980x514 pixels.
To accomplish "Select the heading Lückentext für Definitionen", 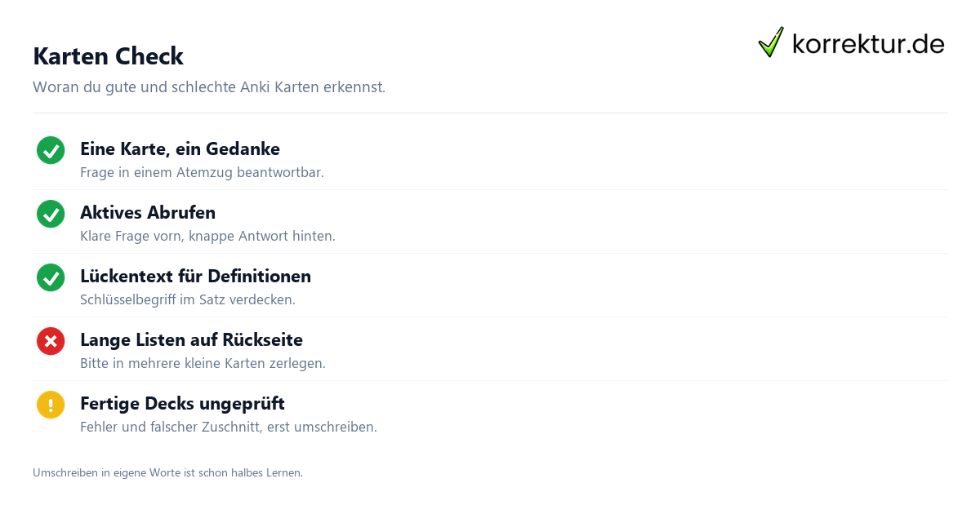I will point(195,277).
